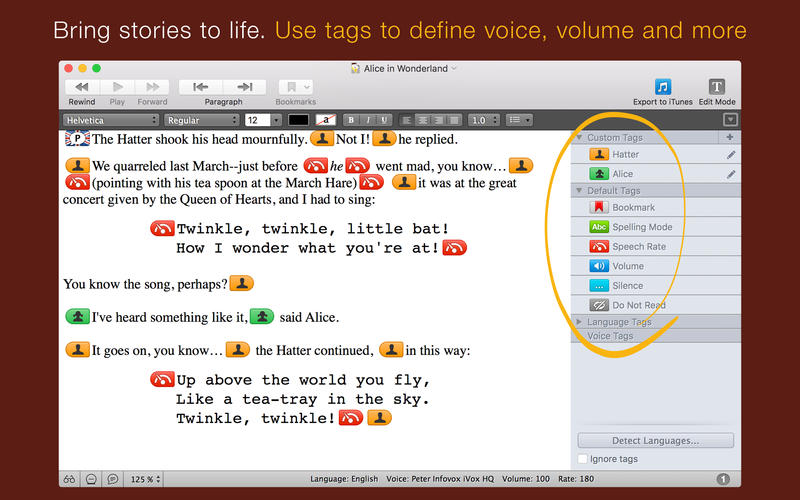Edit the Hatter tag with pencil icon
This screenshot has height=500, width=800.
click(731, 155)
